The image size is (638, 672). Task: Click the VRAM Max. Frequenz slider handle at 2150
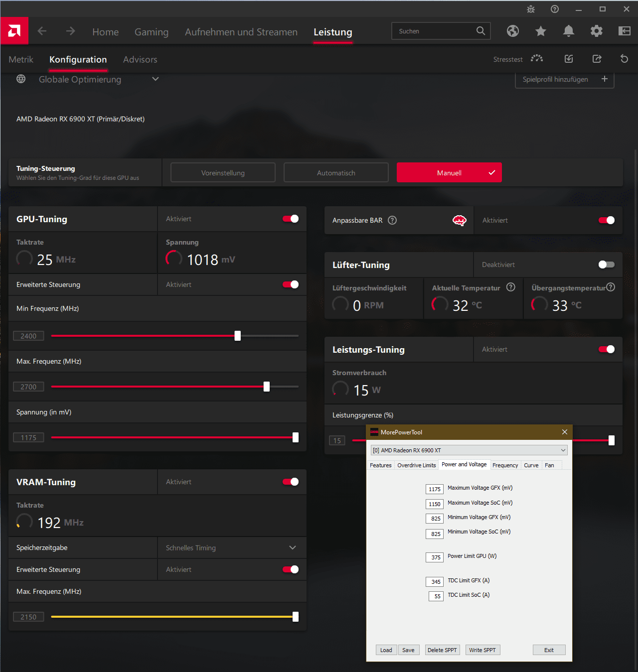coord(296,617)
